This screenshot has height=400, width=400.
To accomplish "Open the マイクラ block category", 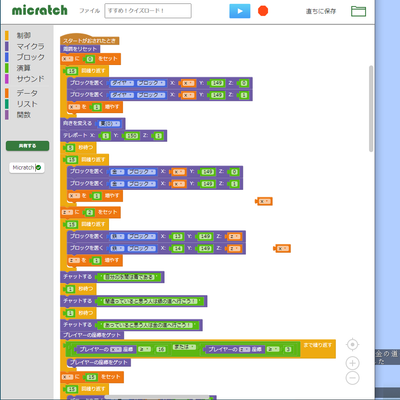I will coord(30,46).
